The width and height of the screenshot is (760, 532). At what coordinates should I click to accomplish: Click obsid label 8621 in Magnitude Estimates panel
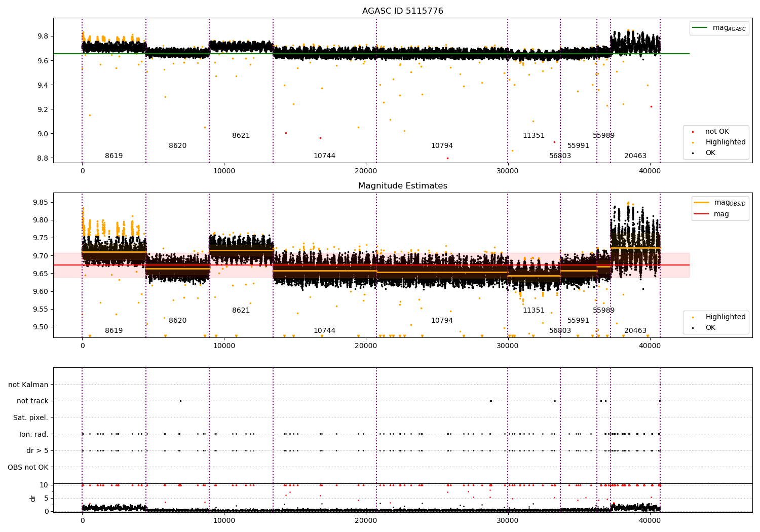(241, 311)
